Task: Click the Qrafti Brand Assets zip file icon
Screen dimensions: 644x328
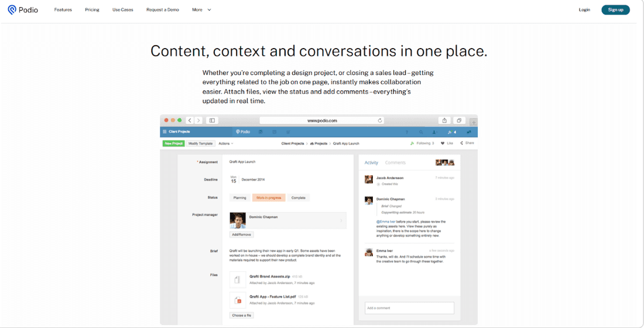Action: (x=237, y=280)
